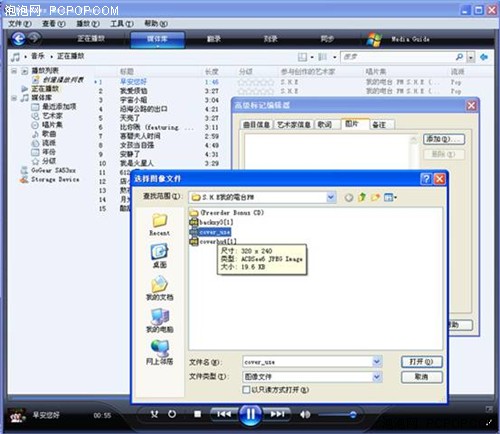Skip to the next track

coord(277,414)
